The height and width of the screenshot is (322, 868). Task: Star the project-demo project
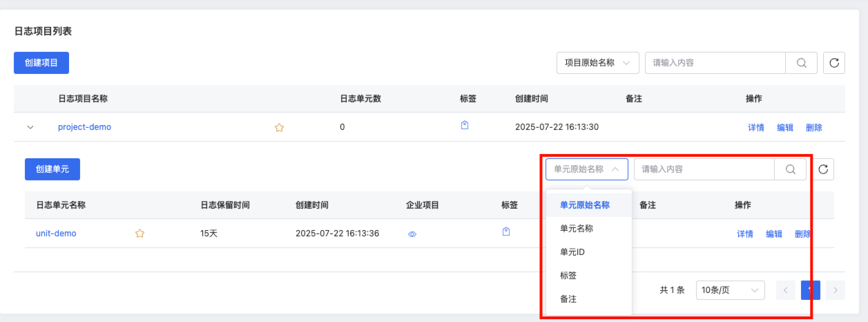click(280, 127)
